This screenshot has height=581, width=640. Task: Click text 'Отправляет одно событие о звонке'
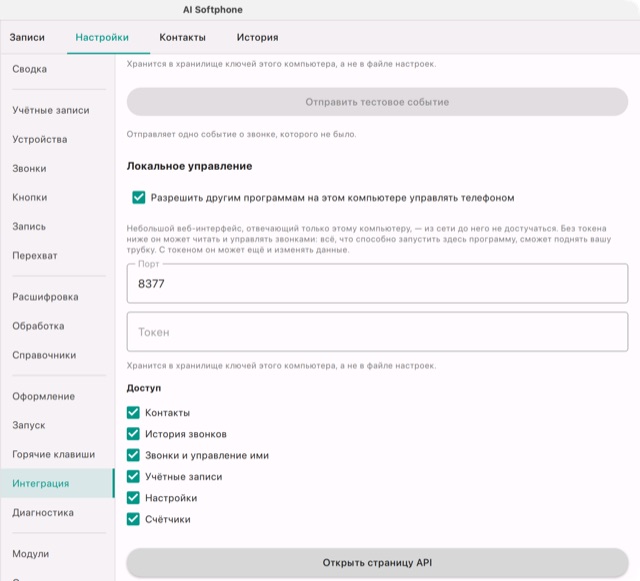pyautogui.click(x=241, y=134)
